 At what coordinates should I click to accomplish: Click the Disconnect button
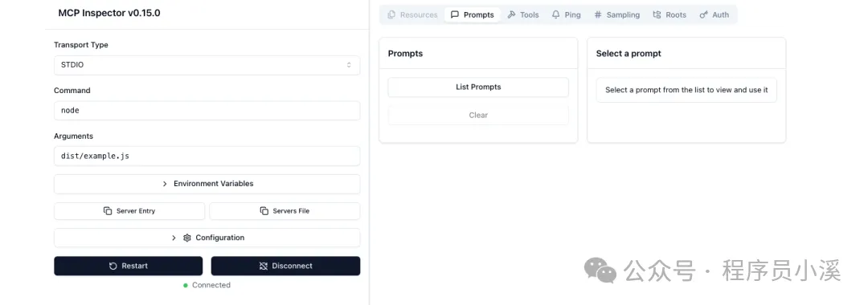[285, 266]
